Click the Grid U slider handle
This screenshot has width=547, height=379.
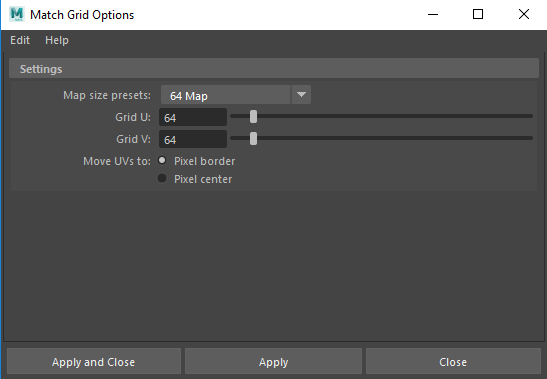[x=254, y=117]
